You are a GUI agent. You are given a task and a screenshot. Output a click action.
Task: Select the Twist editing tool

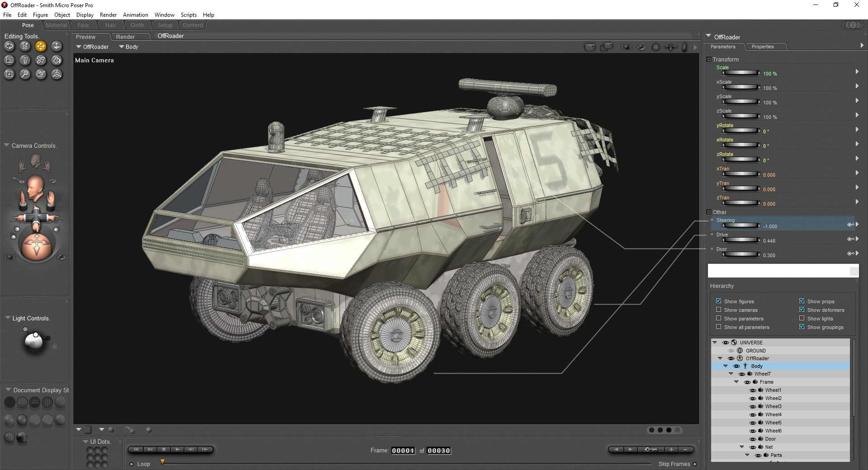tap(25, 46)
